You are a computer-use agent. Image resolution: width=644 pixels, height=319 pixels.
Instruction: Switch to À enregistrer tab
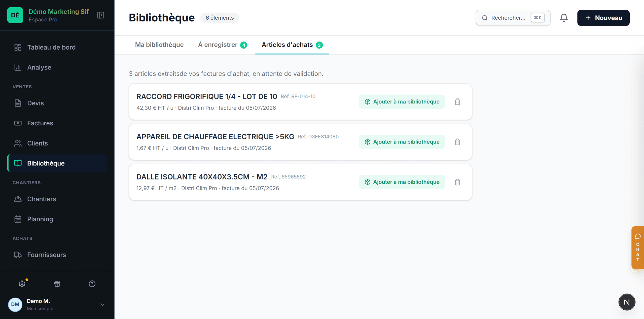(x=223, y=45)
